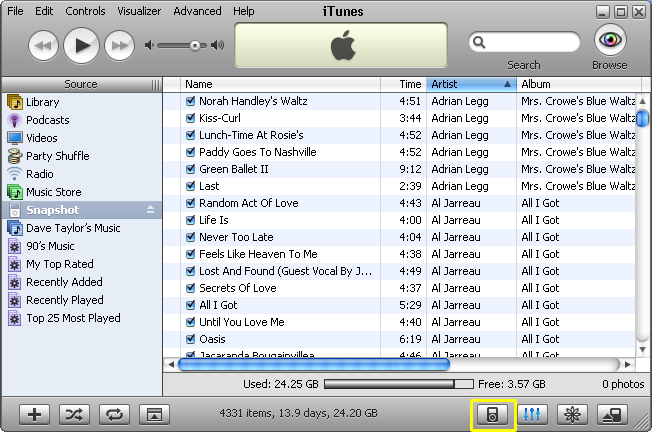Click the iPod capacity usage bar
The width and height of the screenshot is (652, 432).
click(398, 384)
